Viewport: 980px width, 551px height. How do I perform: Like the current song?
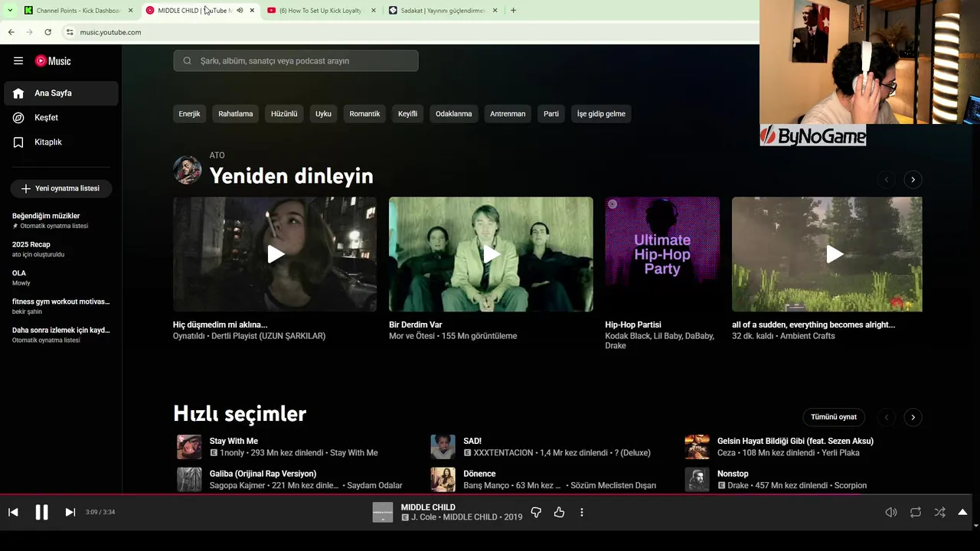[559, 512]
